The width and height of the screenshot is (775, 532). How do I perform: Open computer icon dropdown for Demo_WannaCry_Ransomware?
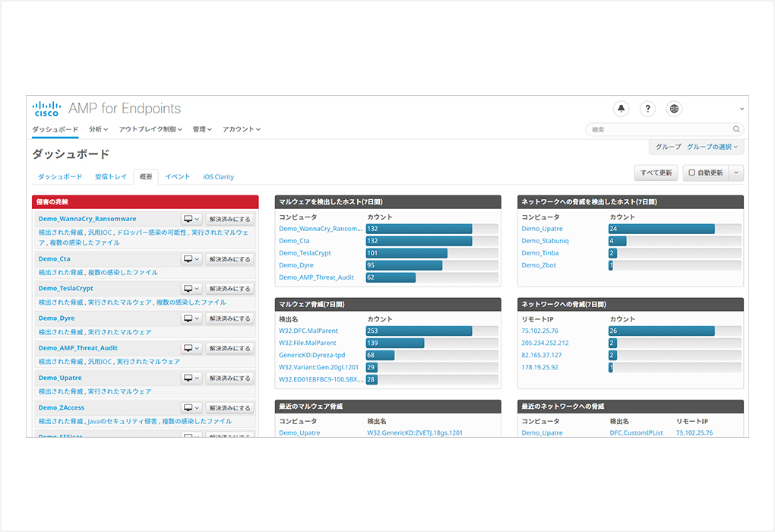pos(191,219)
